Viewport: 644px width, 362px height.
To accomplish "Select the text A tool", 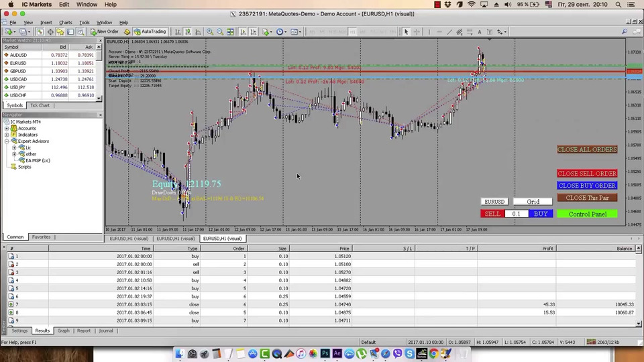I will pyautogui.click(x=479, y=32).
